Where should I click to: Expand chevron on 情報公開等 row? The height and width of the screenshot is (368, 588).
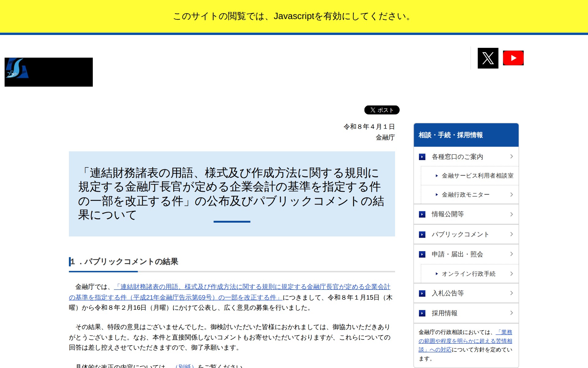[511, 214]
